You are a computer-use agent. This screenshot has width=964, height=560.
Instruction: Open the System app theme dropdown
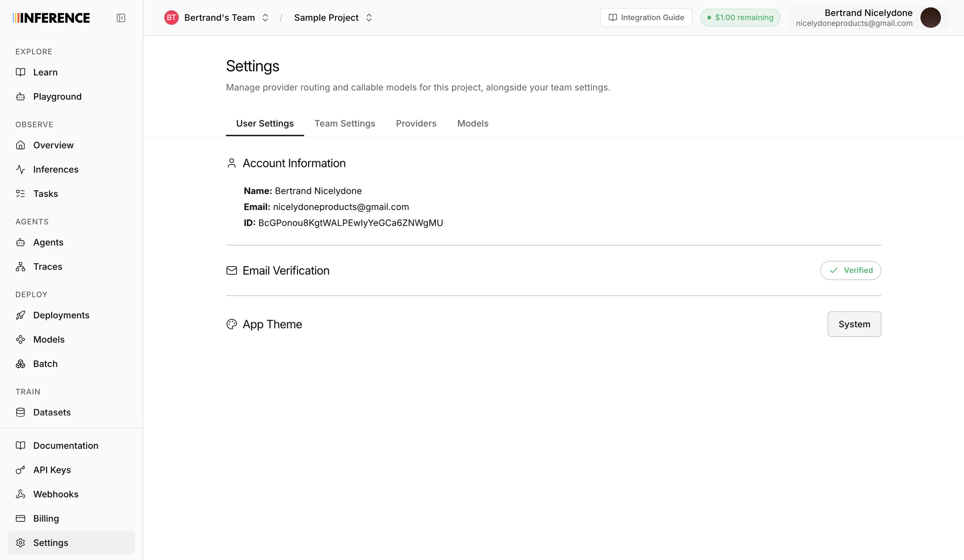(x=854, y=324)
